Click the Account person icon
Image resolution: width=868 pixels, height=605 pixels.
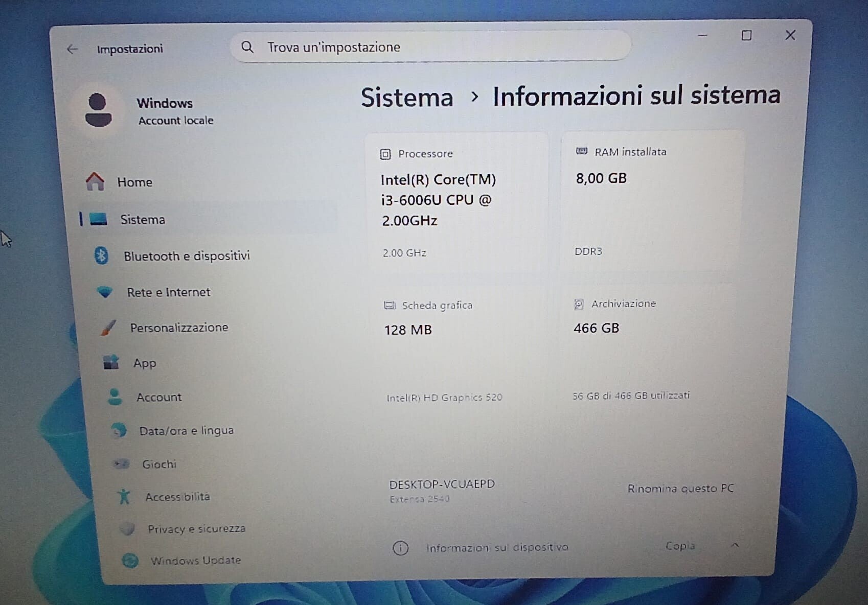pos(115,397)
